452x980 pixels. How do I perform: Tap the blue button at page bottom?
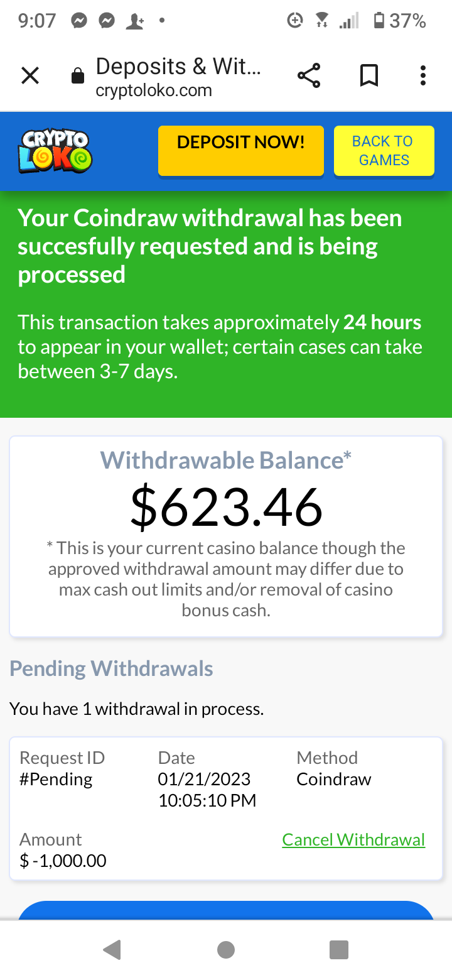226,910
